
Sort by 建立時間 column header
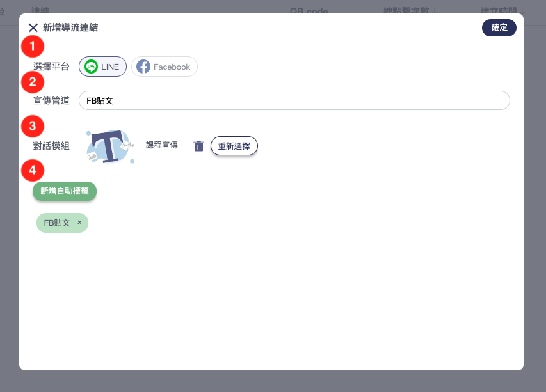(502, 10)
